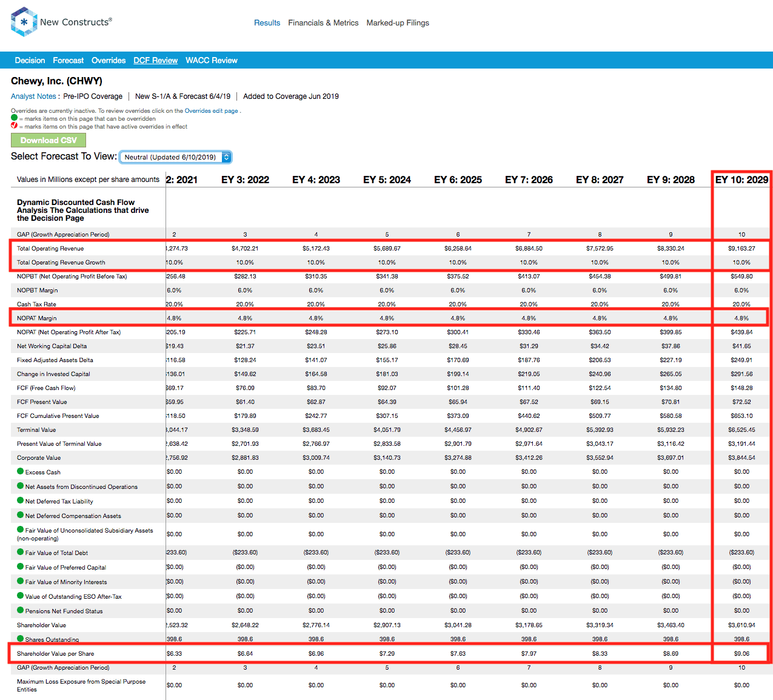This screenshot has height=700, width=773.
Task: Click the FCF Cumulative Present Value label
Action: [x=58, y=416]
